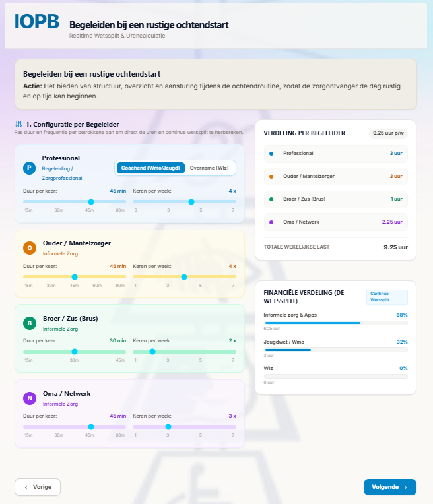Click the purple dot beside Oma / Netwerk in the list
The width and height of the screenshot is (433, 504).
271,222
